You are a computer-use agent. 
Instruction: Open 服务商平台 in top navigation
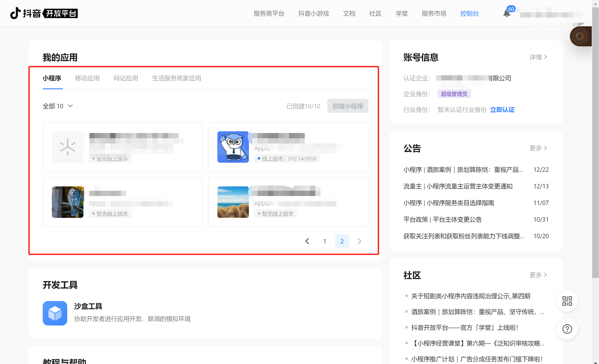[x=269, y=13]
